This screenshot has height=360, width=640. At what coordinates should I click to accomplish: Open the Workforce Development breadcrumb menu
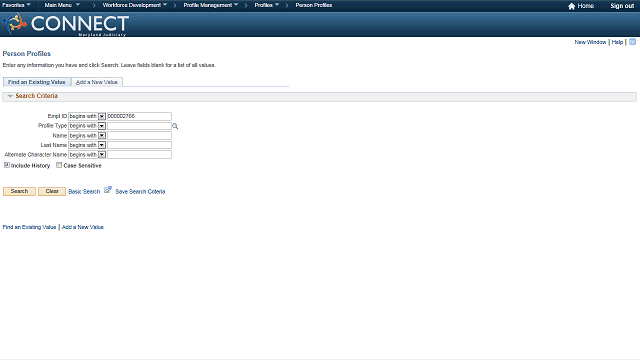tap(135, 5)
